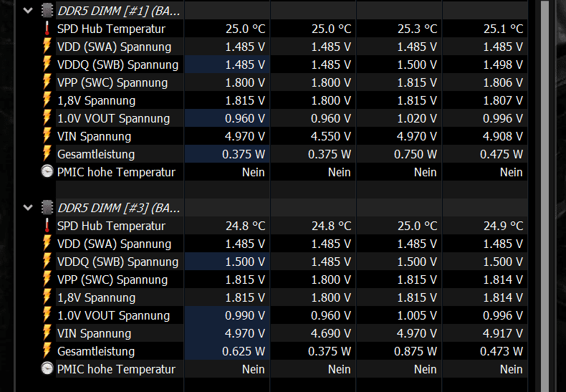Click the lightning icon of DIMM #1 VDD (SWA) Spannung
The height and width of the screenshot is (392, 566).
(47, 47)
